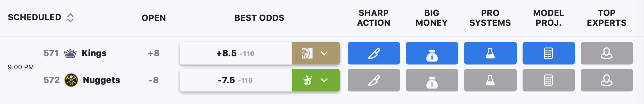Click Nuggets Top Experts person icon
644x104 pixels.
(607, 80)
